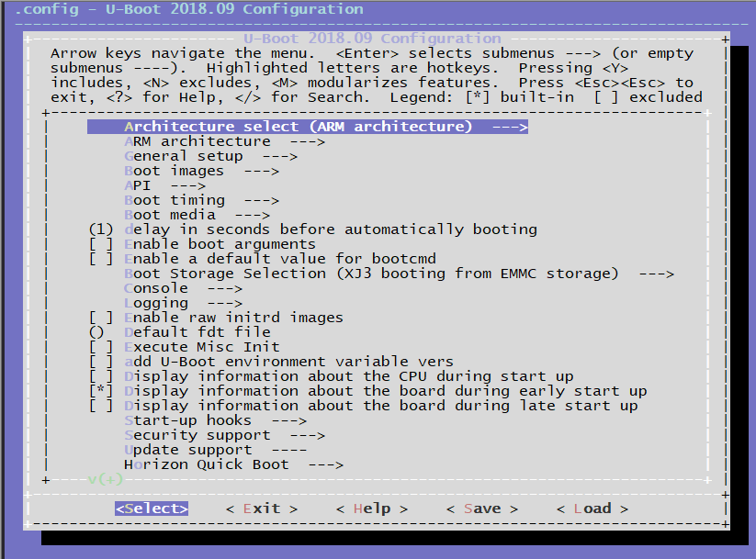
Task: Open the API submenu
Action: [x=165, y=185]
